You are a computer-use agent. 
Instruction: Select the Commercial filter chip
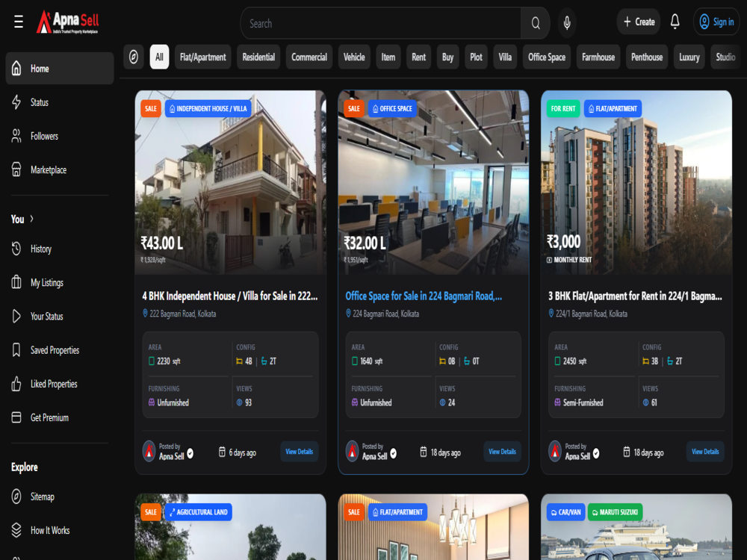[309, 57]
